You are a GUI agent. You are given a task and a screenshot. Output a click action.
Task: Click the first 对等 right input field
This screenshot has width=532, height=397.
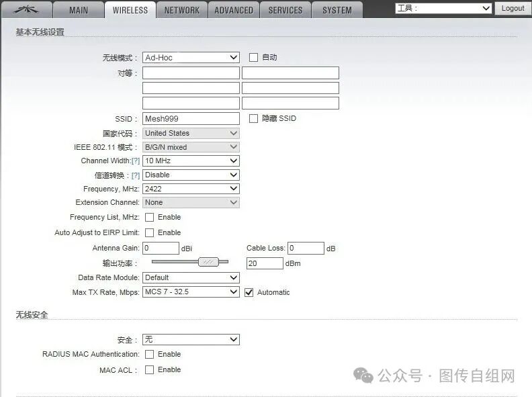tap(290, 73)
